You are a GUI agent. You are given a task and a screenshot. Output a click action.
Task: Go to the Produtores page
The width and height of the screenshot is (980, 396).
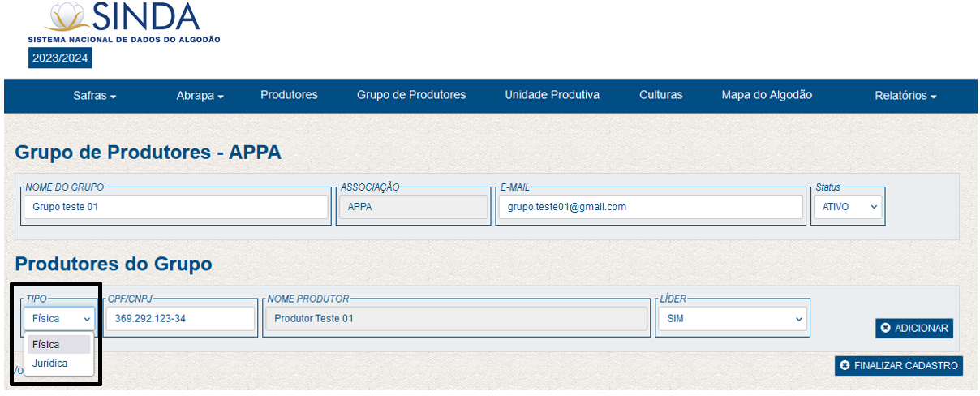pos(289,95)
